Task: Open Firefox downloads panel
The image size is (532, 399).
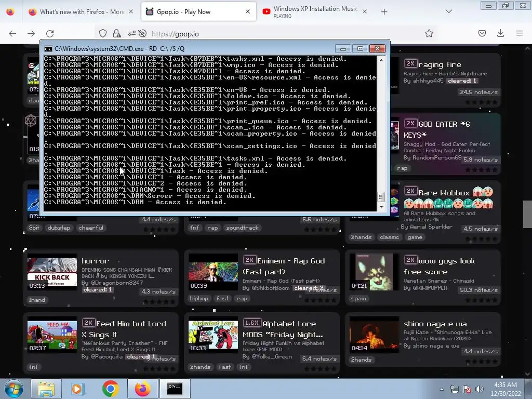Action: coord(500,33)
